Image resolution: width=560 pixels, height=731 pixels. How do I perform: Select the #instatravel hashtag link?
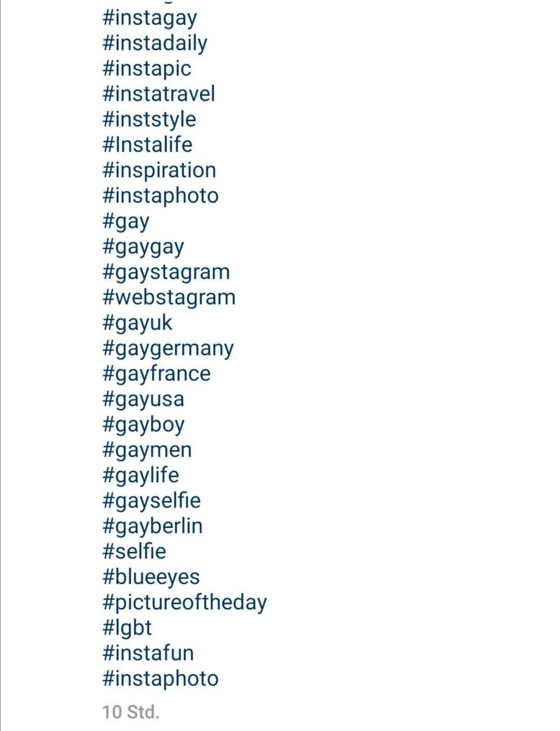tap(159, 94)
